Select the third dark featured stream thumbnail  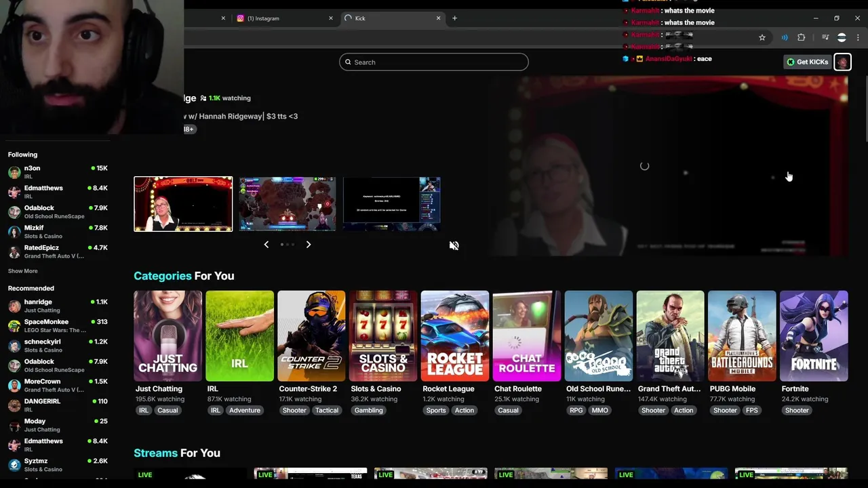tap(392, 204)
